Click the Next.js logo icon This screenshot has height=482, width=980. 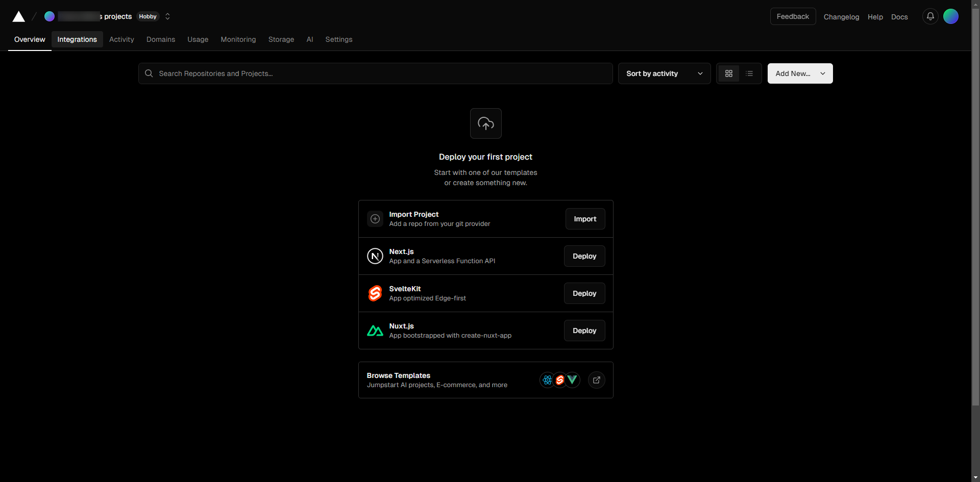point(375,256)
